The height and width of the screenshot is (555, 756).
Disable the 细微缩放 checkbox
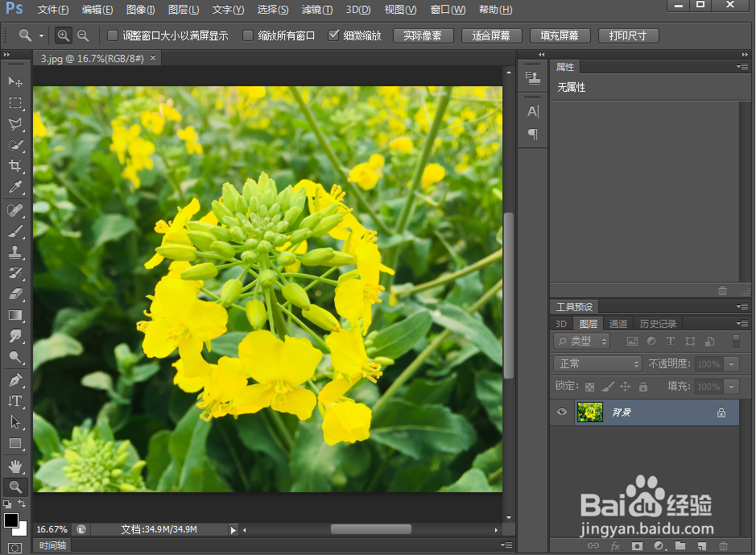point(334,35)
